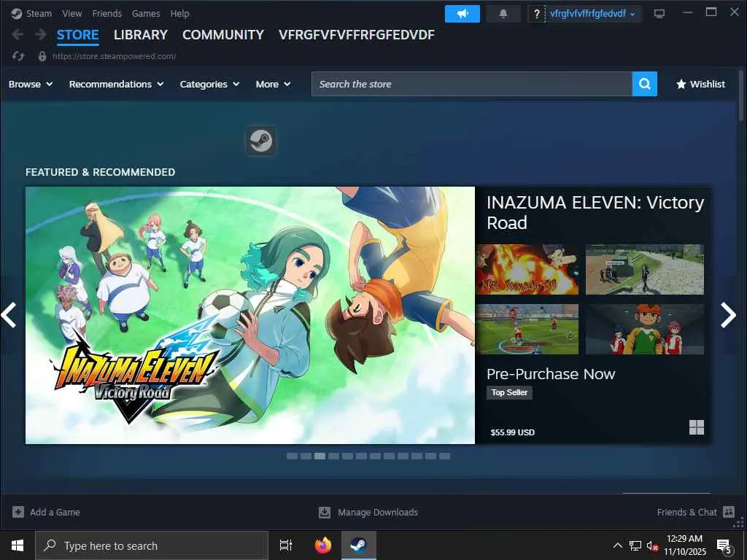Open the Windows Start menu
This screenshot has width=747, height=560.
18,545
